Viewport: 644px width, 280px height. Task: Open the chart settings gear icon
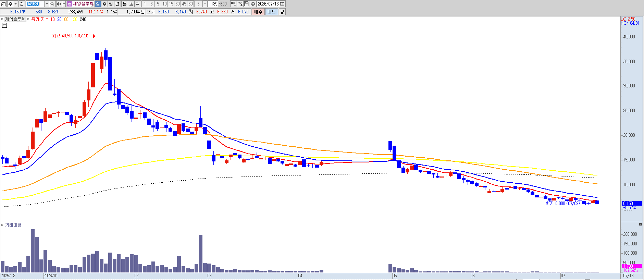[x=253, y=4]
